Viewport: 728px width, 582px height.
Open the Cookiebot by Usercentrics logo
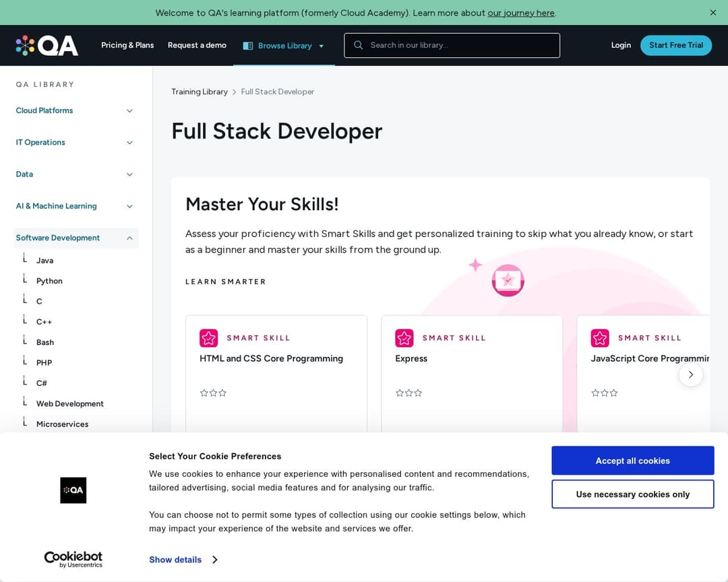pos(73,559)
